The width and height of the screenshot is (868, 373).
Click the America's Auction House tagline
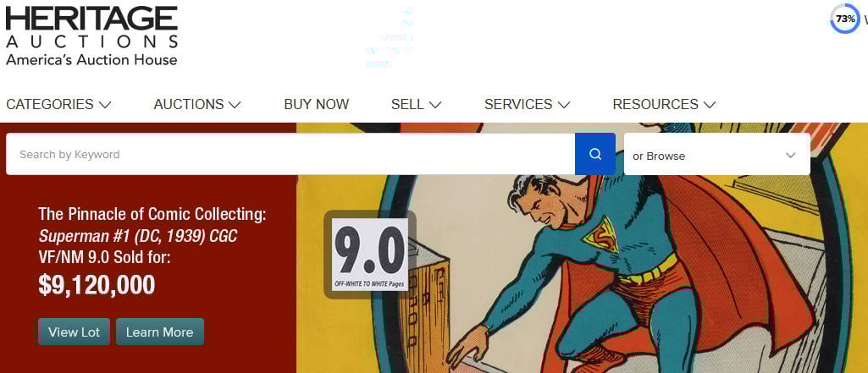point(91,59)
